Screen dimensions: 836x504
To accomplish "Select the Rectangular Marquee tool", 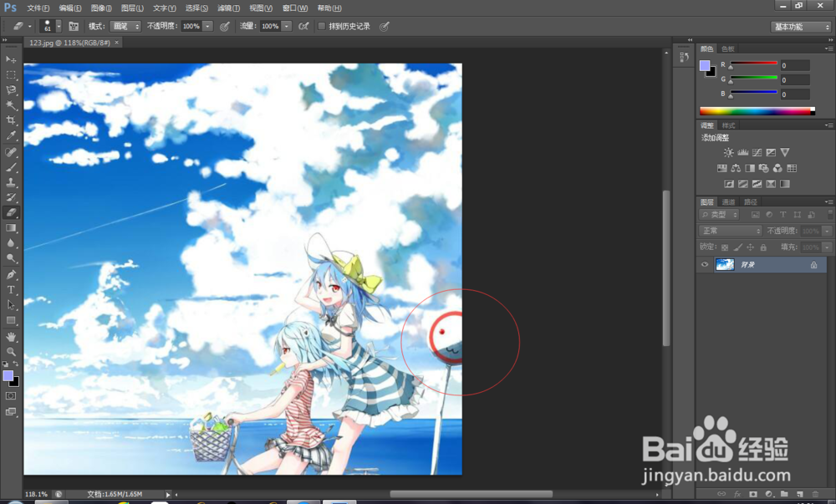I will 11,74.
